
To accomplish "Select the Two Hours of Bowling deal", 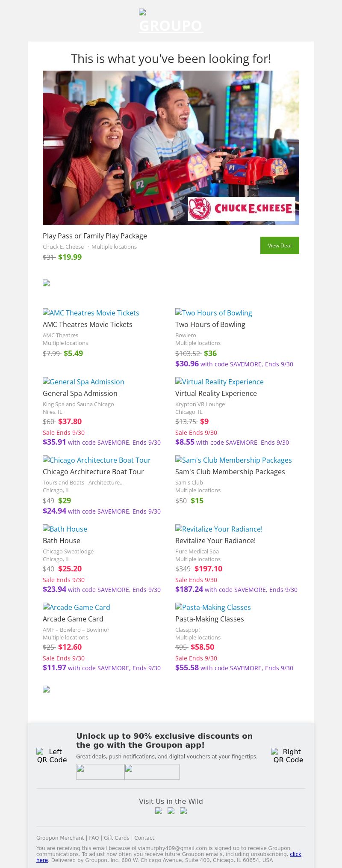I will (x=210, y=324).
